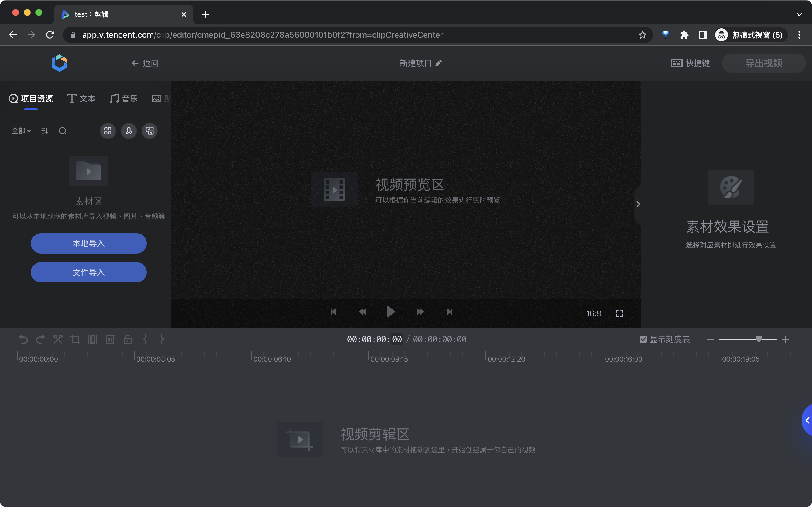
Task: Toggle fullscreen preview icon
Action: click(619, 313)
